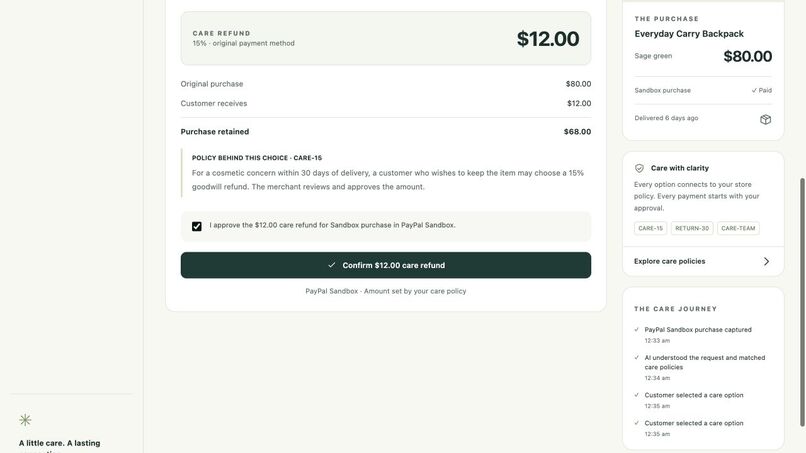Screen dimensions: 806x453
Task: Click the checkmark icon on Confirm button
Action: point(332,265)
